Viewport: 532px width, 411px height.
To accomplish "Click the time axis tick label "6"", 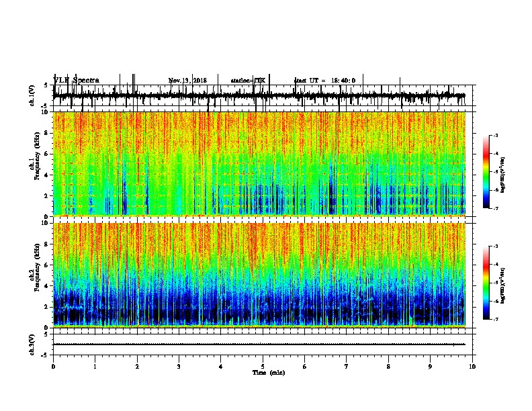I will point(305,367).
